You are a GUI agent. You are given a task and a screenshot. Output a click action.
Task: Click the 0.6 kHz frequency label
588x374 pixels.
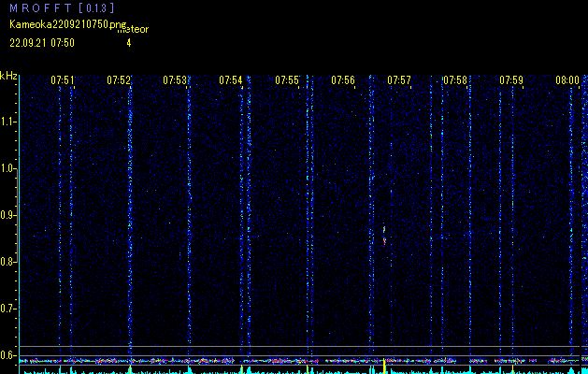tap(7, 355)
